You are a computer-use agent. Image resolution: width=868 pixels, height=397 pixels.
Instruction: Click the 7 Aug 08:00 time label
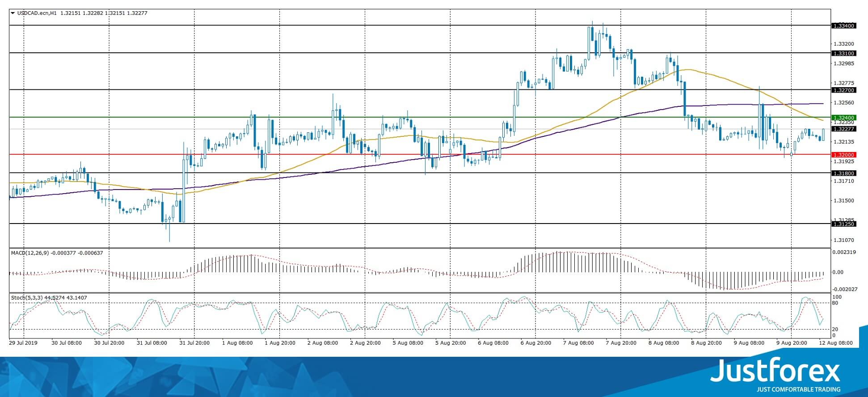coord(578,343)
